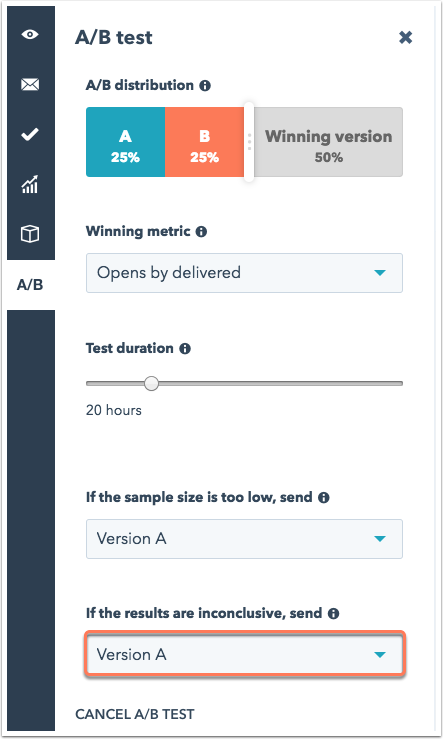The height and width of the screenshot is (739, 443).
Task: Open the checkmark review icon in sidebar
Action: [x=30, y=135]
